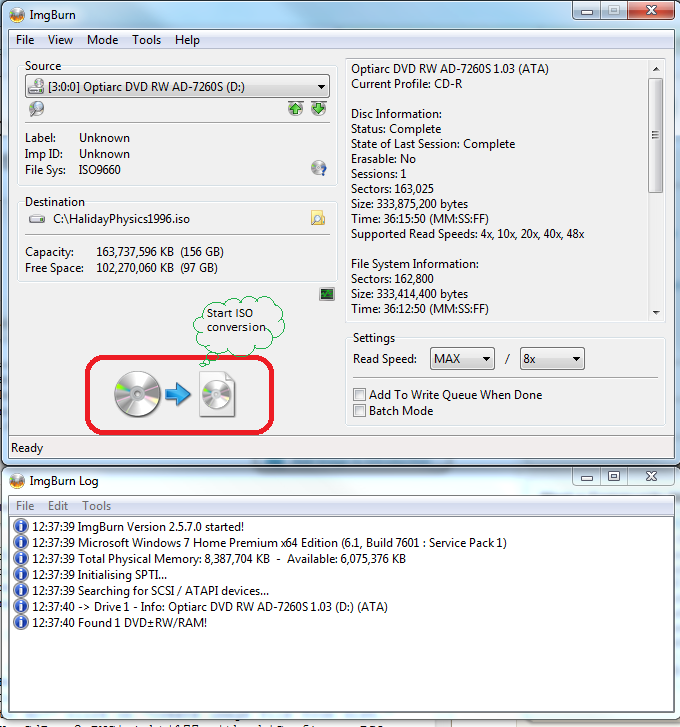The height and width of the screenshot is (727, 680).
Task: Click the Drive 1 Info Optiarc log line
Action: [x=210, y=606]
